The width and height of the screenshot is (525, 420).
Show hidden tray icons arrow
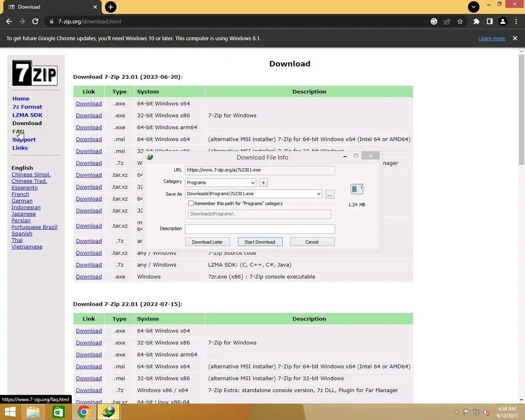click(457, 412)
